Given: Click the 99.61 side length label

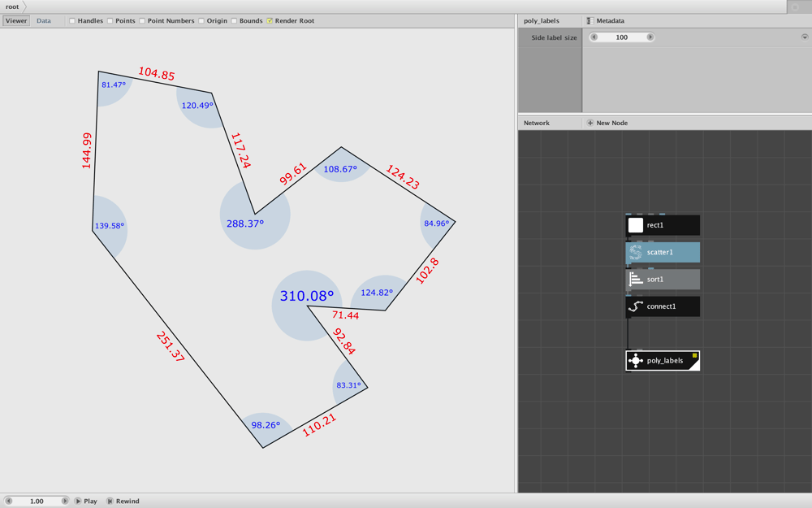Looking at the screenshot, I should coord(293,174).
